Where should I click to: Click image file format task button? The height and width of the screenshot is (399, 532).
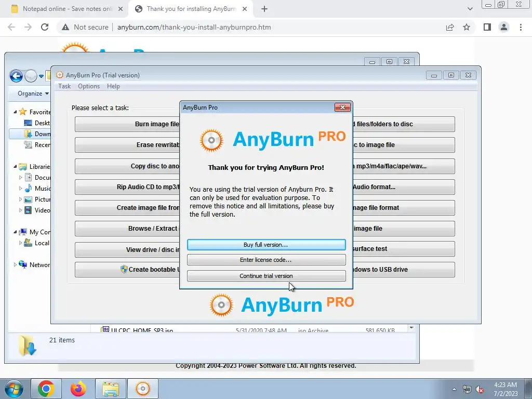click(x=404, y=208)
